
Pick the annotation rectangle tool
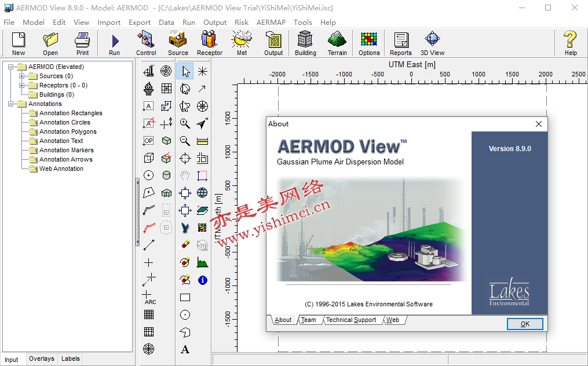click(x=185, y=298)
